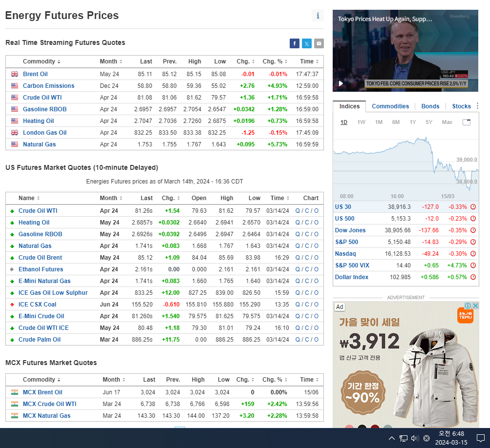Set chart range to 1W
The image size is (490, 448).
(x=361, y=122)
